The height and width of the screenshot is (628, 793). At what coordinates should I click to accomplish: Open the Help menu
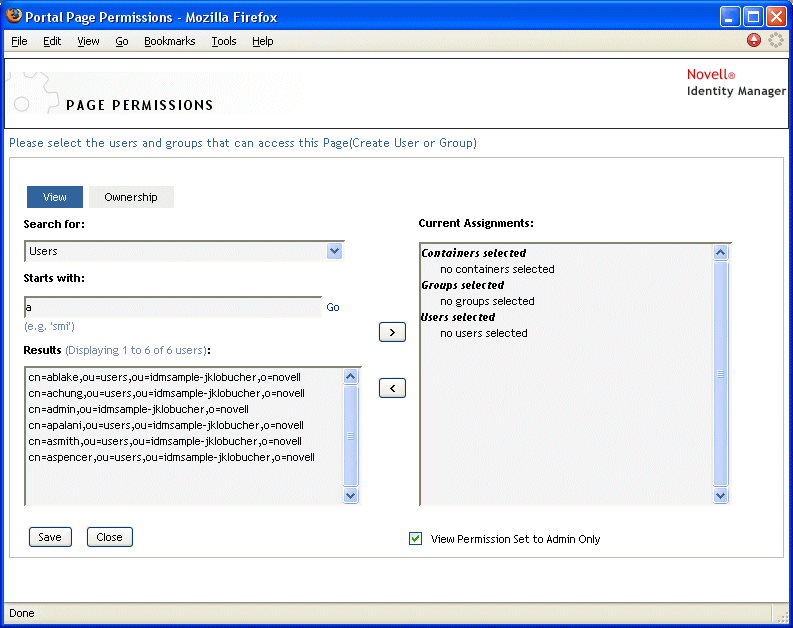pos(262,41)
